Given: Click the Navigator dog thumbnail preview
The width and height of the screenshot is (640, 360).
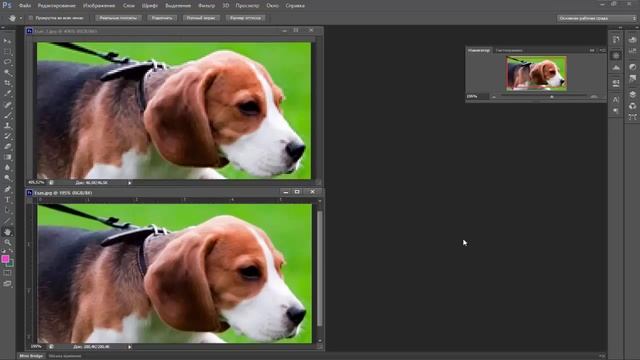Looking at the screenshot, I should coord(536,73).
